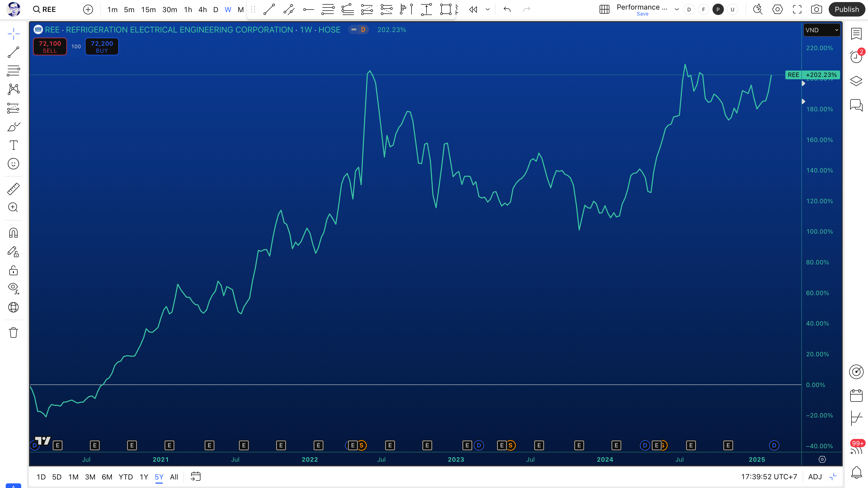Start bar replay with rewind icon

473,10
